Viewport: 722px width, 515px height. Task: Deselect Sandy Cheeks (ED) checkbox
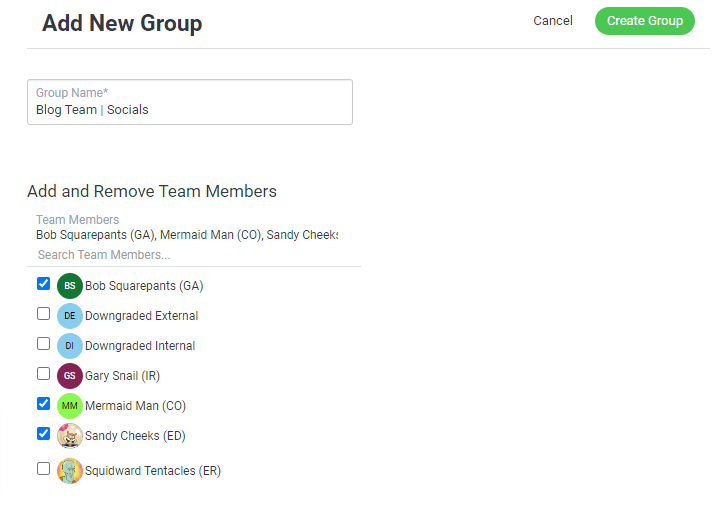(x=43, y=434)
